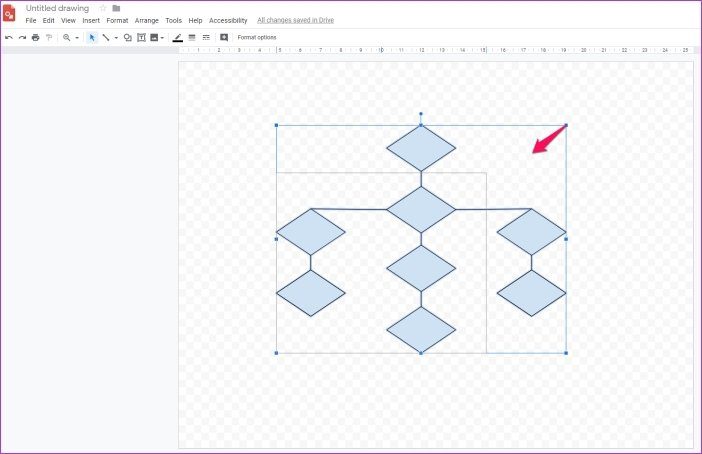The width and height of the screenshot is (702, 454).
Task: Expand the image source dropdown arrow
Action: tap(162, 38)
